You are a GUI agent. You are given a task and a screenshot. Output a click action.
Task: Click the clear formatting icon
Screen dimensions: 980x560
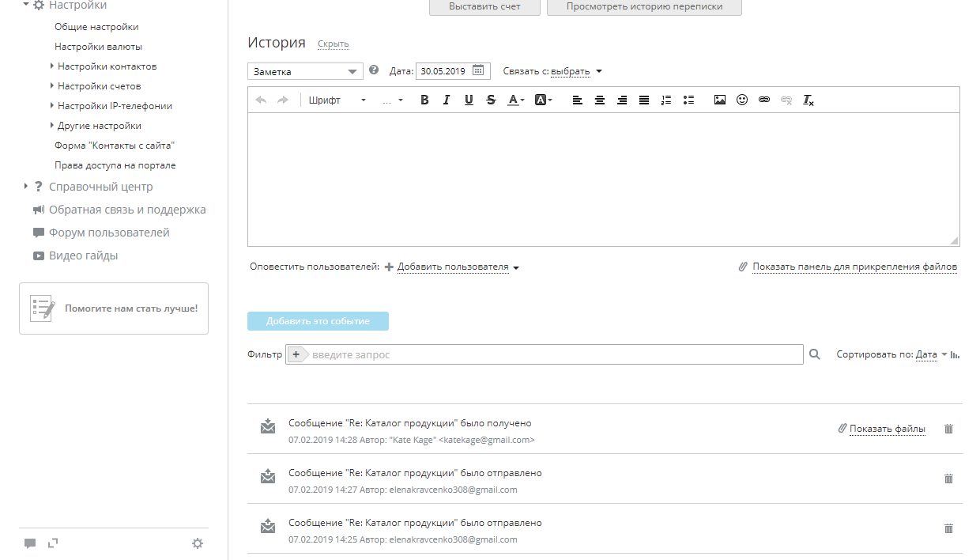(x=808, y=100)
